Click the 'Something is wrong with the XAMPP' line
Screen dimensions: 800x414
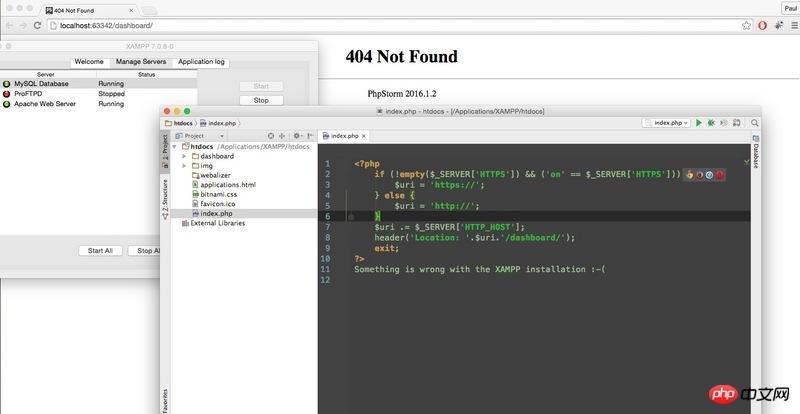click(480, 269)
